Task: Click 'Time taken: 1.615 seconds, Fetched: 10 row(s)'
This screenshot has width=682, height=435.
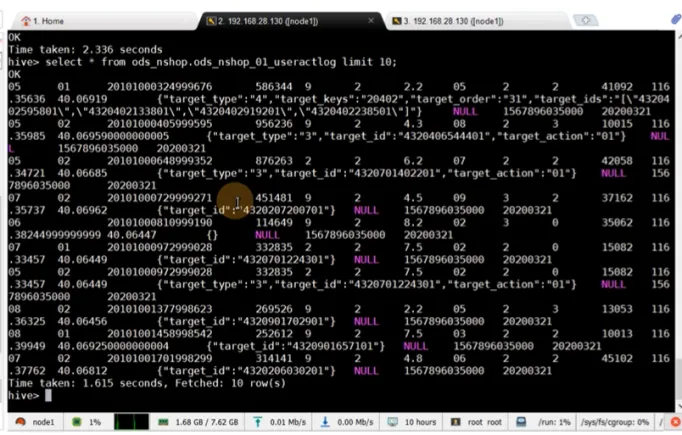Action: point(147,383)
